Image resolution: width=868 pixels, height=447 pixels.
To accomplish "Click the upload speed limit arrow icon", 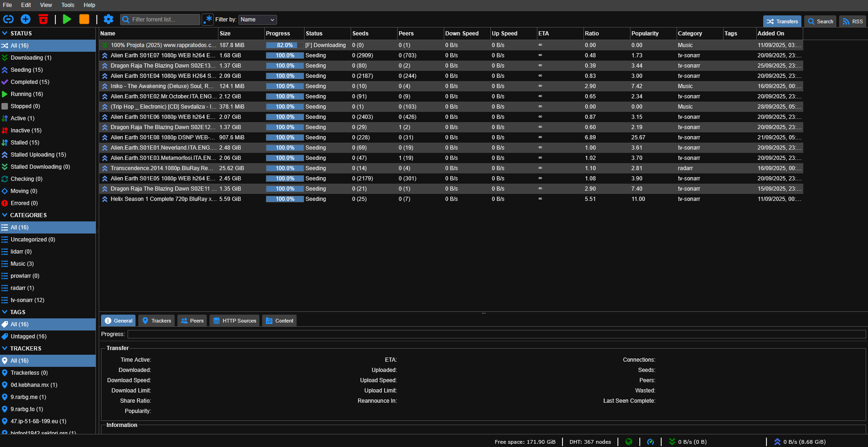I will coord(777,441).
